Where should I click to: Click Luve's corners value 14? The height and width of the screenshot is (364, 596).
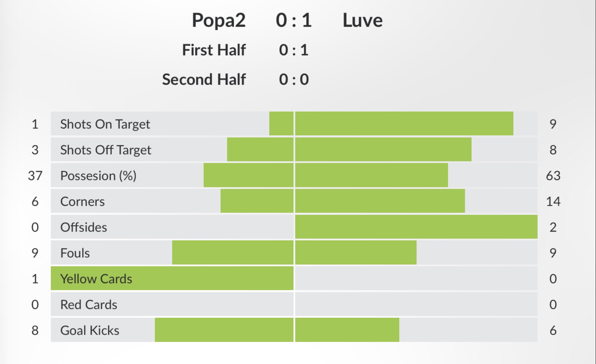coord(553,202)
